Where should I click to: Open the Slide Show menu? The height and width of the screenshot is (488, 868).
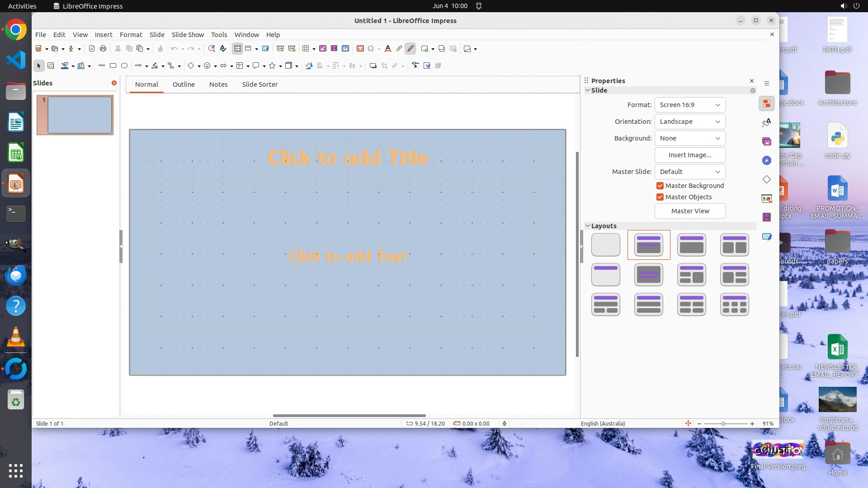(x=188, y=35)
